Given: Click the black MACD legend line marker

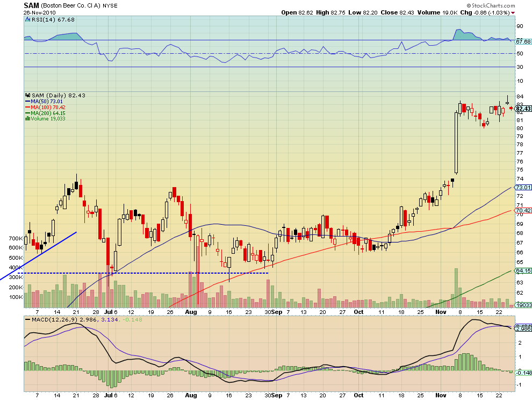Looking at the screenshot, I should 28,320.
